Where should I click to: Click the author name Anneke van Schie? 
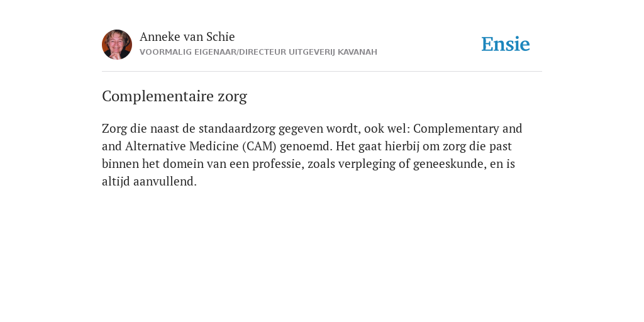tap(187, 36)
